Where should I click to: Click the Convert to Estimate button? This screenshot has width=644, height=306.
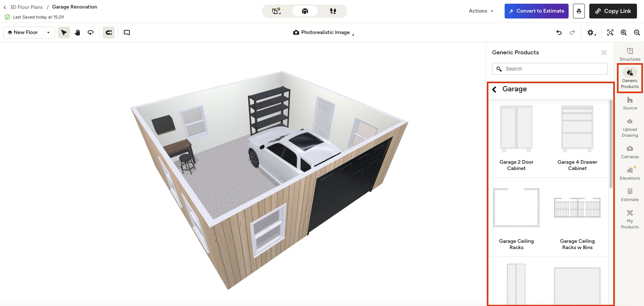click(536, 11)
